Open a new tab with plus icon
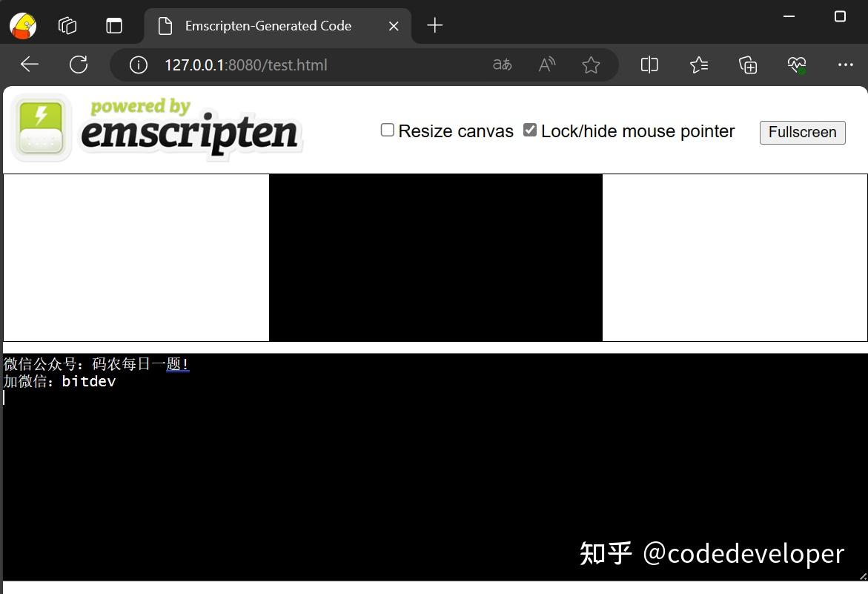Image resolution: width=868 pixels, height=594 pixels. point(435,25)
